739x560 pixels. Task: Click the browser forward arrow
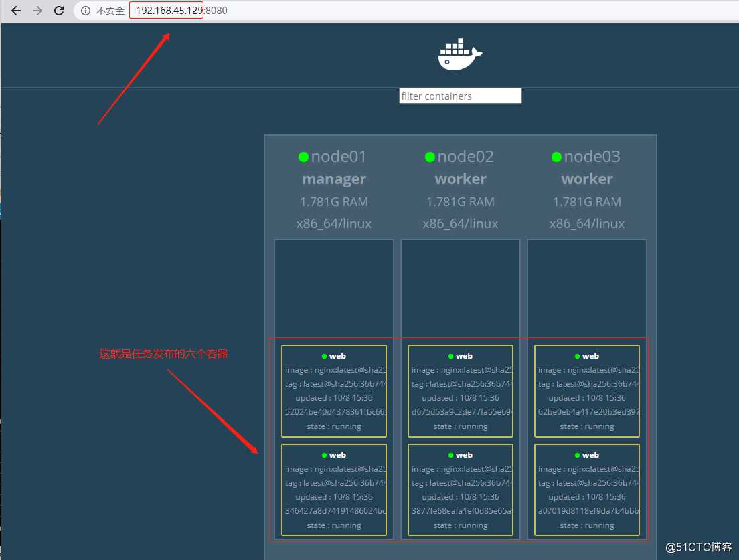point(37,11)
